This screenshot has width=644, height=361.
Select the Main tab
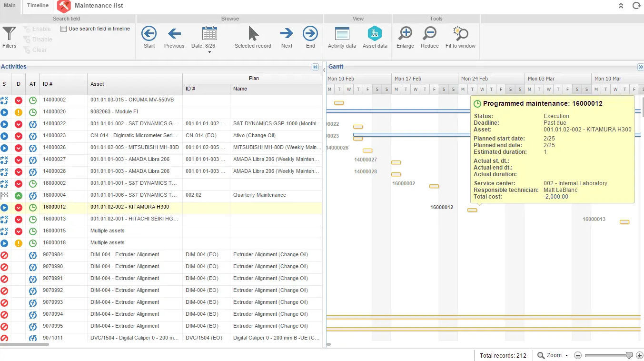[10, 6]
